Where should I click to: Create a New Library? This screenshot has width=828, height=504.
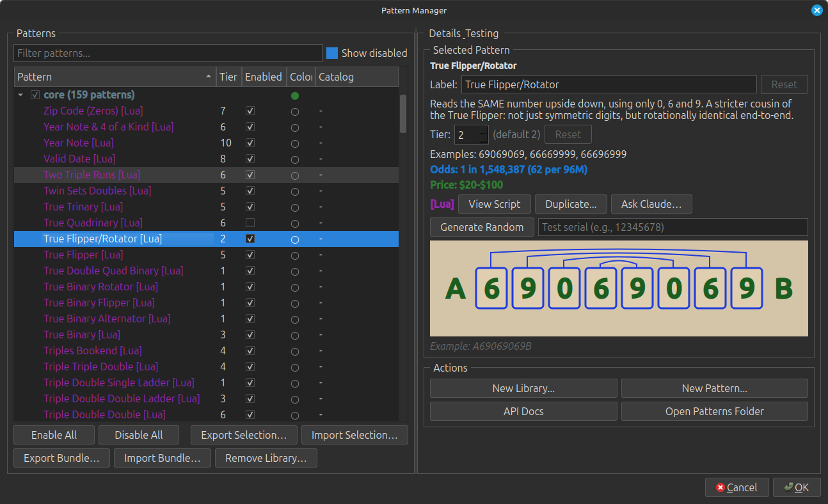pos(523,388)
